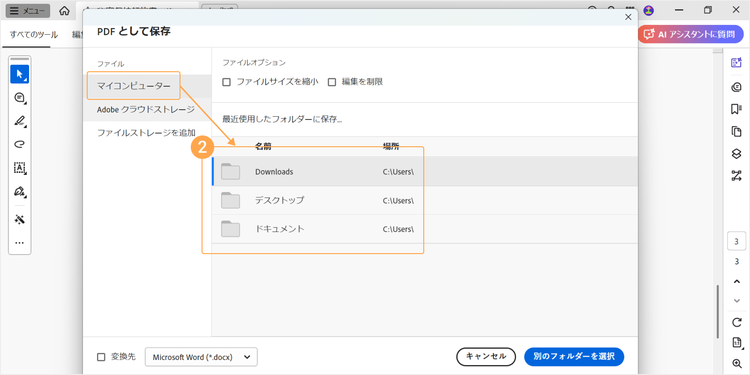Click the zoom in magnifier icon
The width and height of the screenshot is (750, 375).
tap(737, 363)
